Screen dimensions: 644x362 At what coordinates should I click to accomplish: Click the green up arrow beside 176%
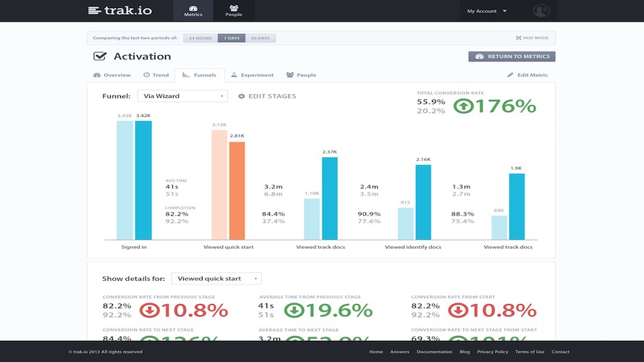pyautogui.click(x=464, y=106)
